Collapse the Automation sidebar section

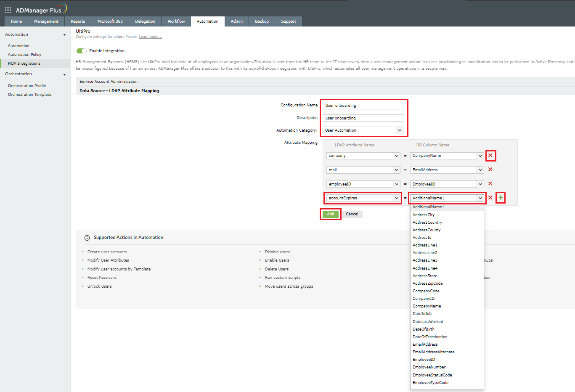(64, 35)
